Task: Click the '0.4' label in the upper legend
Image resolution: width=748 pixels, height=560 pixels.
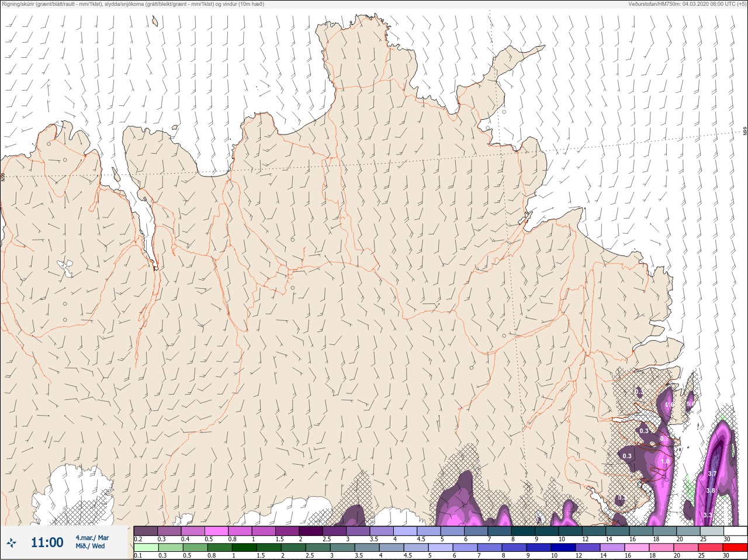Action: [185, 539]
